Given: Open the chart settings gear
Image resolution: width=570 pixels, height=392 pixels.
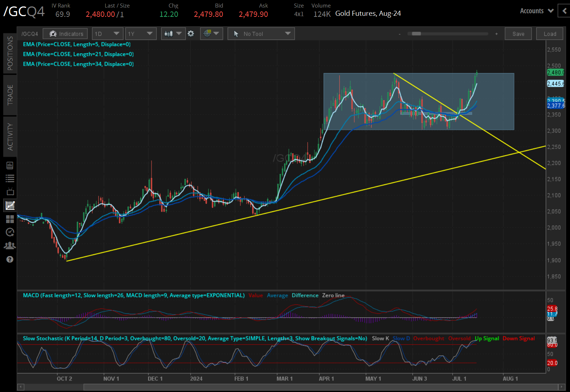Looking at the screenshot, I should pyautogui.click(x=191, y=34).
